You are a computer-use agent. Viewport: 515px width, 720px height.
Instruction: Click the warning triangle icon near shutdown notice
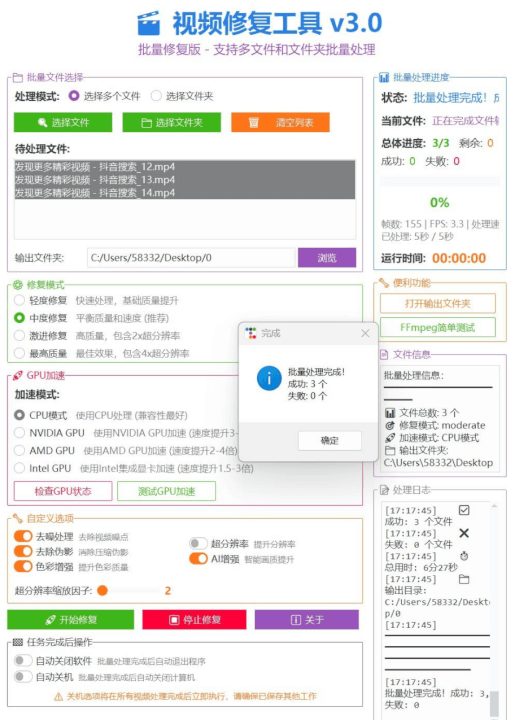(58, 697)
